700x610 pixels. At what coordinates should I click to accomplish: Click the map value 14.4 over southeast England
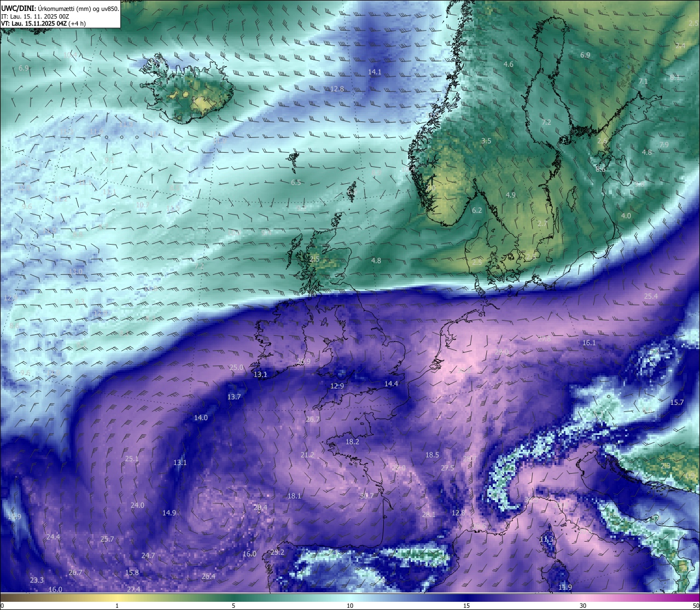pos(391,384)
